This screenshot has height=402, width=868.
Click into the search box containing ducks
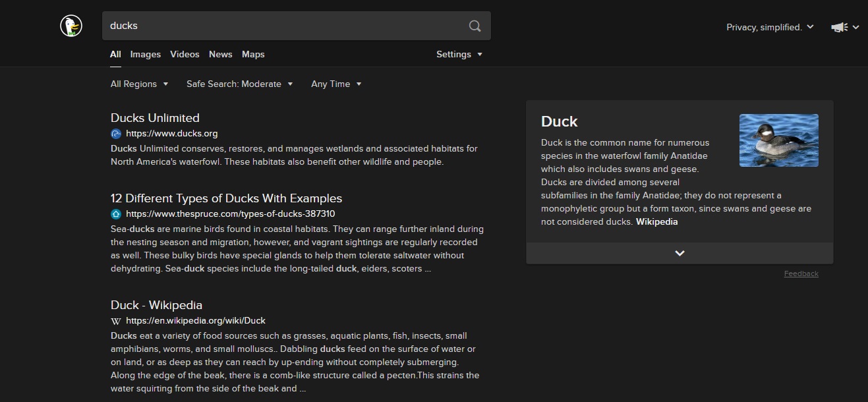coord(283,26)
